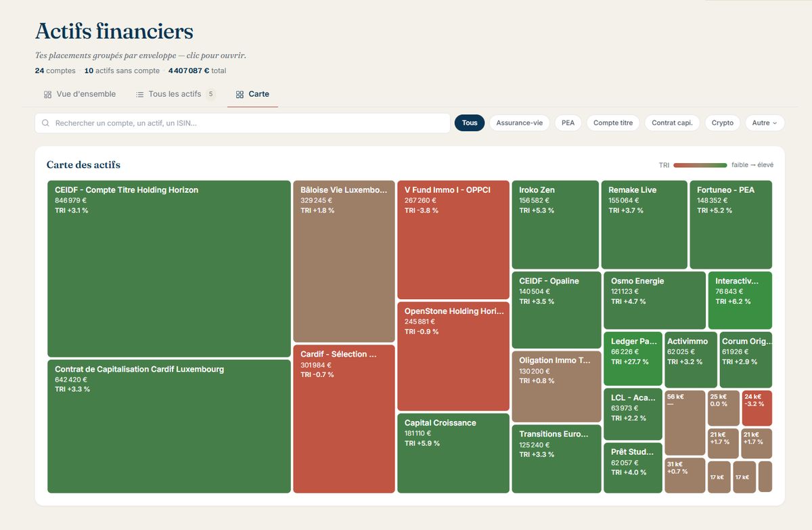Select the Tous filter chip

[470, 123]
